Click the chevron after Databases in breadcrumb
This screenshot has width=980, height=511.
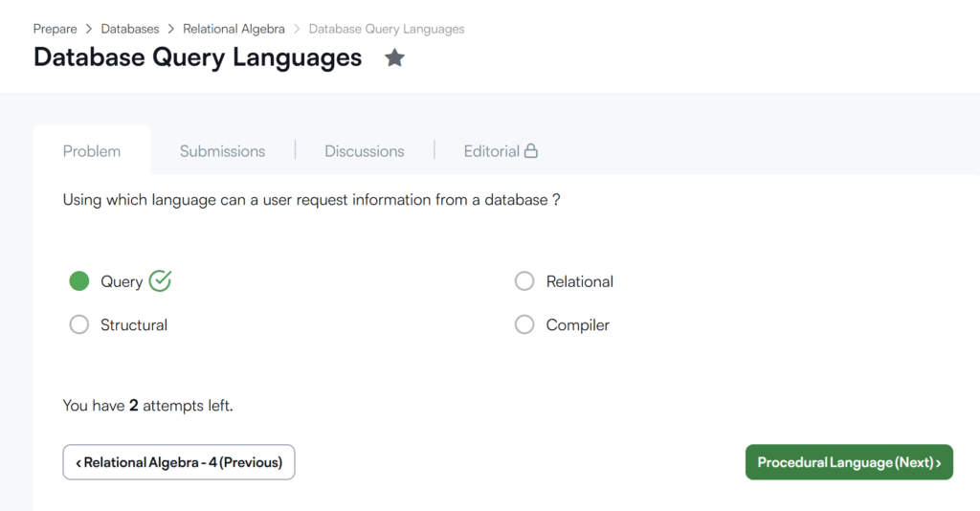coord(170,29)
